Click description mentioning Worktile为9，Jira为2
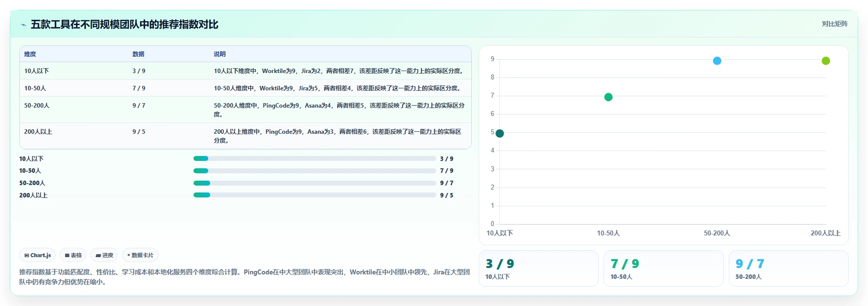This screenshot has width=868, height=306. tap(340, 71)
